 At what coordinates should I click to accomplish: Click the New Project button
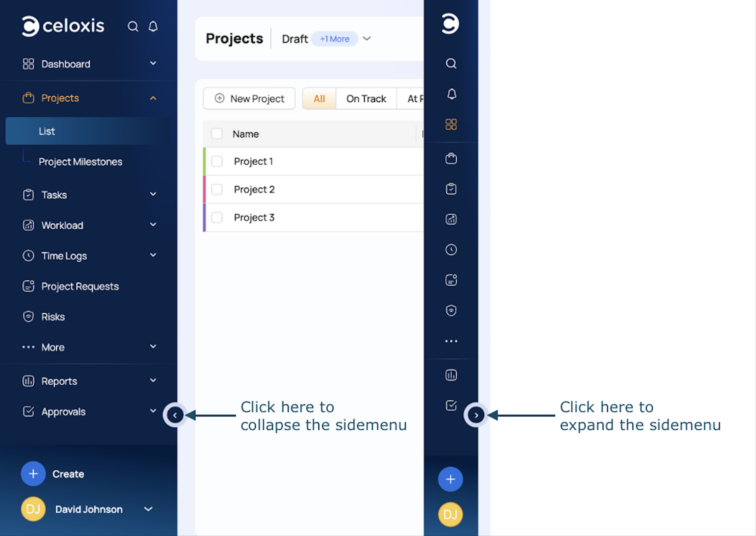coord(249,99)
